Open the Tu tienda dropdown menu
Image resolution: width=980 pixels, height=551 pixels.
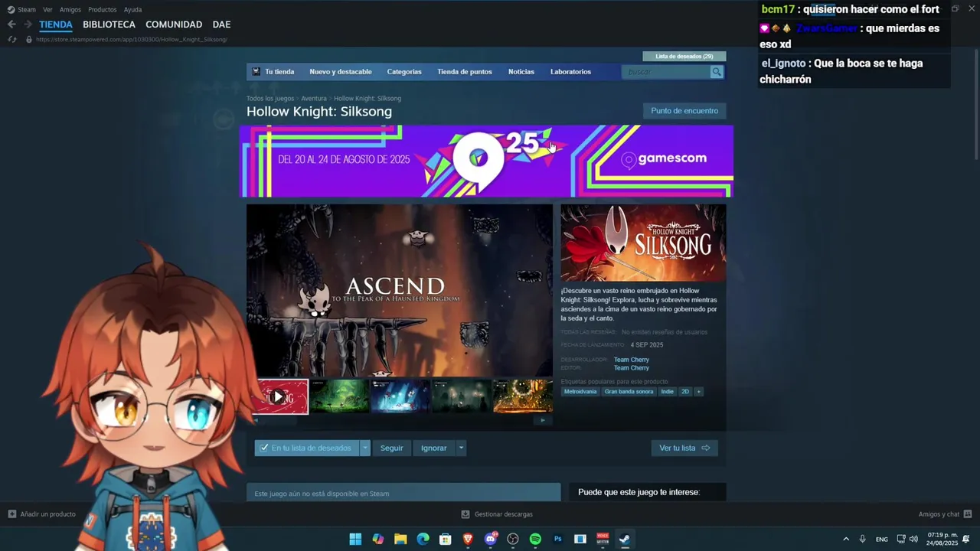point(279,72)
